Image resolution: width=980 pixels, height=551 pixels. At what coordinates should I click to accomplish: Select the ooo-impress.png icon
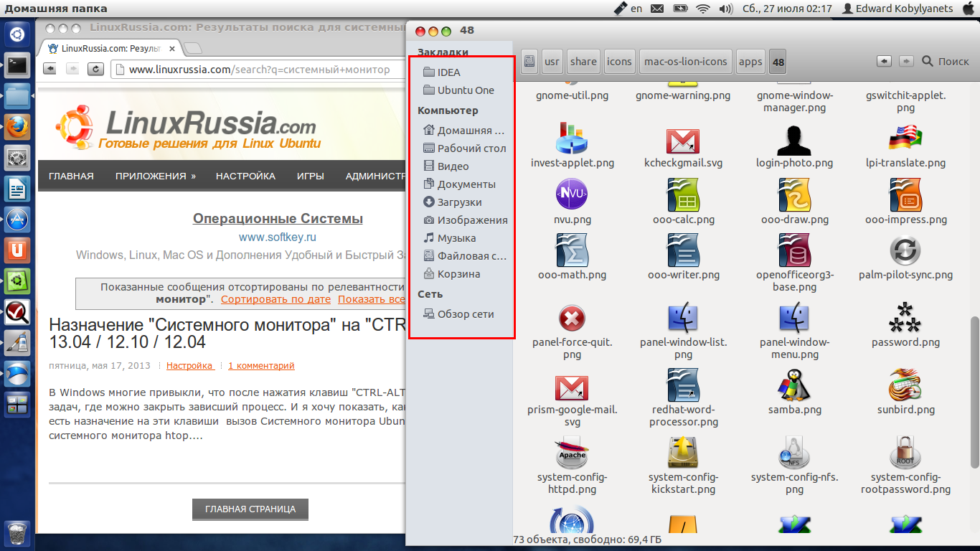click(905, 194)
